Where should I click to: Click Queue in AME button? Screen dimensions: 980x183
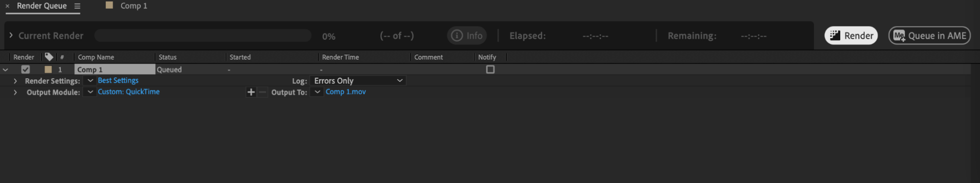click(x=930, y=36)
